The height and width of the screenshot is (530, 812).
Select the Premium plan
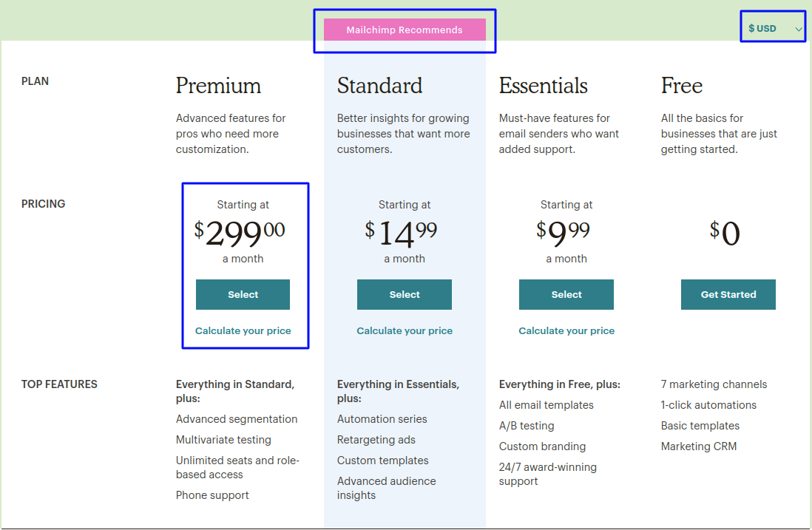243,294
